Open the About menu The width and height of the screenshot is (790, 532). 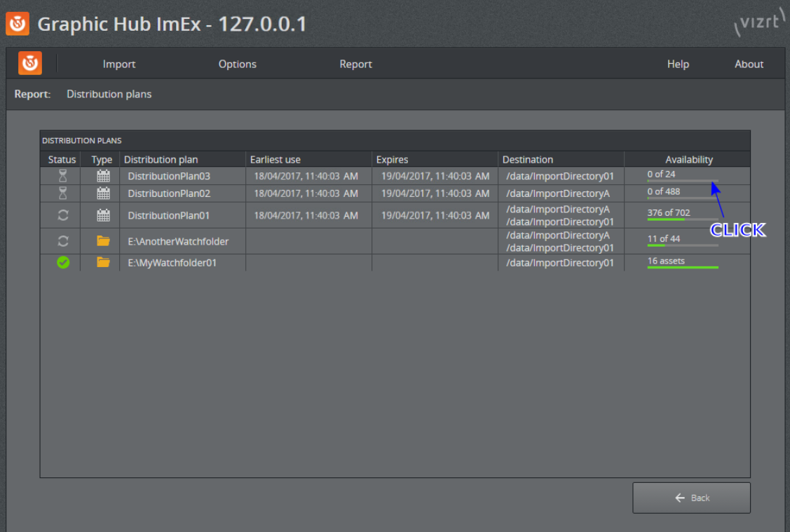point(749,64)
